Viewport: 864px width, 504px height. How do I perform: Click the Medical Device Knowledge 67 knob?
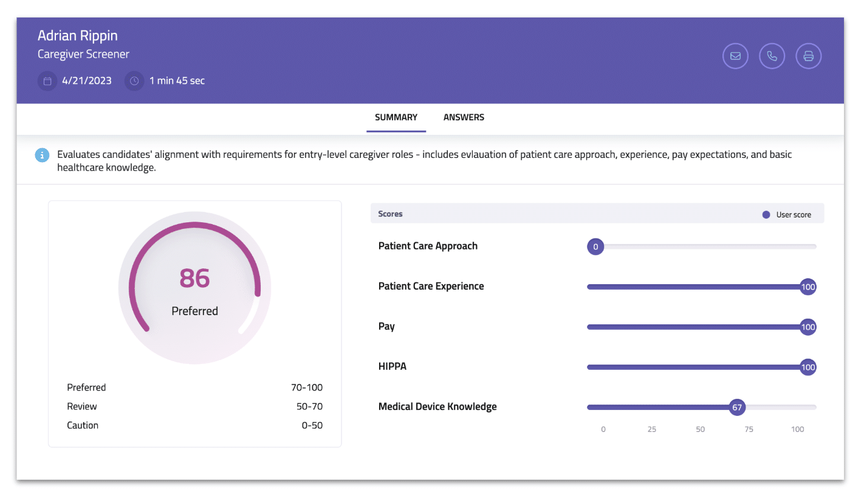coord(737,407)
